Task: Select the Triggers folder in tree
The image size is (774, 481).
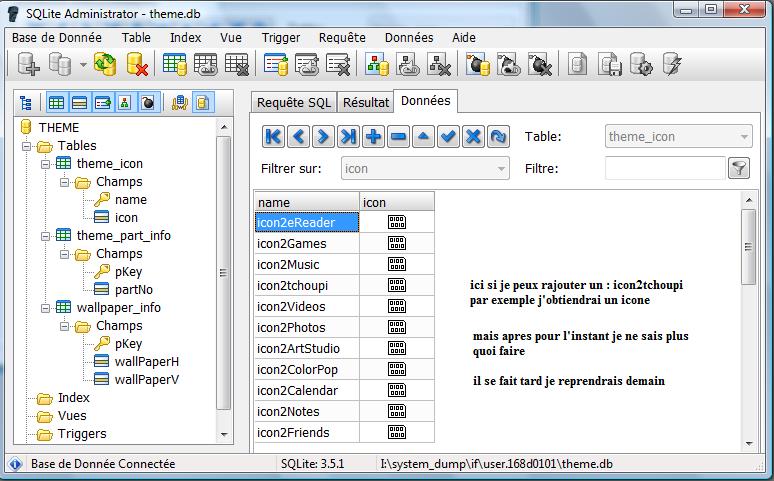Action: pyautogui.click(x=81, y=434)
